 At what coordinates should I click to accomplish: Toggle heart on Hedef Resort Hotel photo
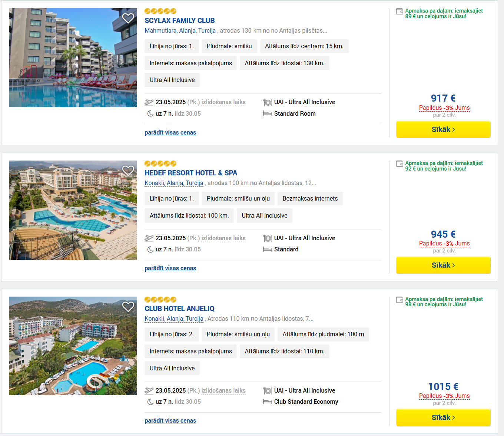pos(128,171)
